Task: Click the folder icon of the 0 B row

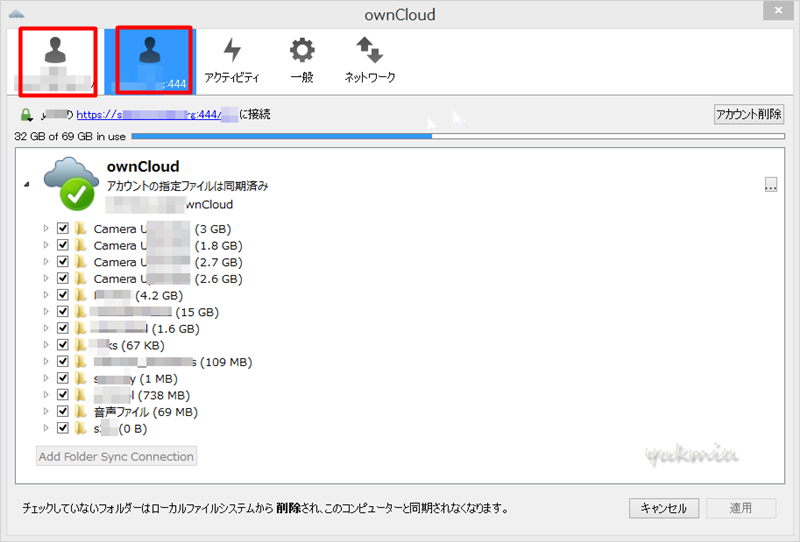Action: point(81,428)
